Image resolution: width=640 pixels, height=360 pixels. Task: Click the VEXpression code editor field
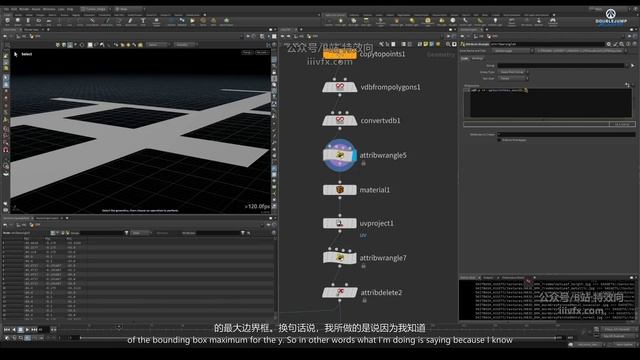click(x=551, y=102)
